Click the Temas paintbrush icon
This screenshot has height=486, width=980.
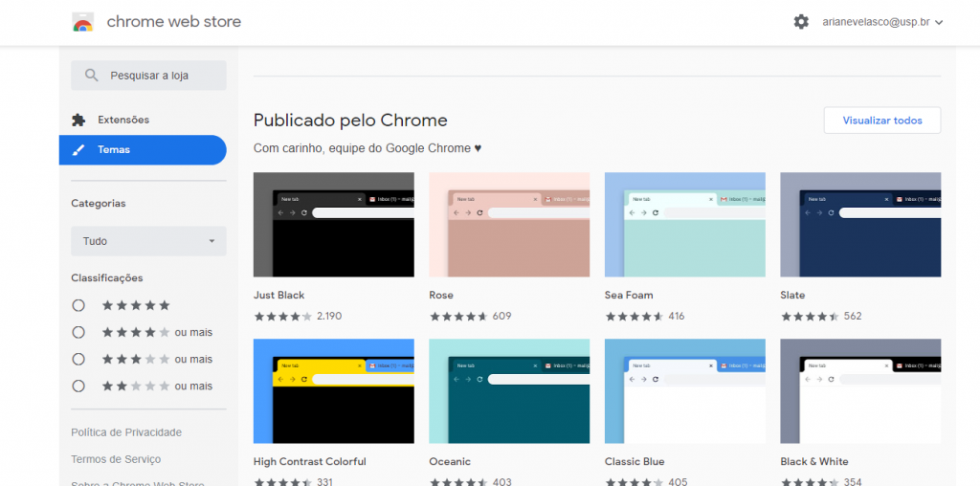pos(78,150)
